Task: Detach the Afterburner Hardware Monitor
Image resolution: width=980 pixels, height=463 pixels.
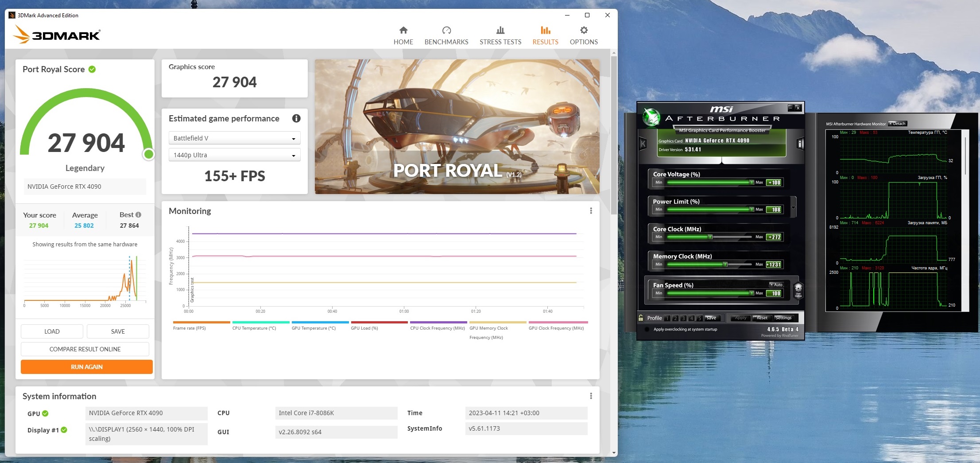Action: click(x=898, y=124)
